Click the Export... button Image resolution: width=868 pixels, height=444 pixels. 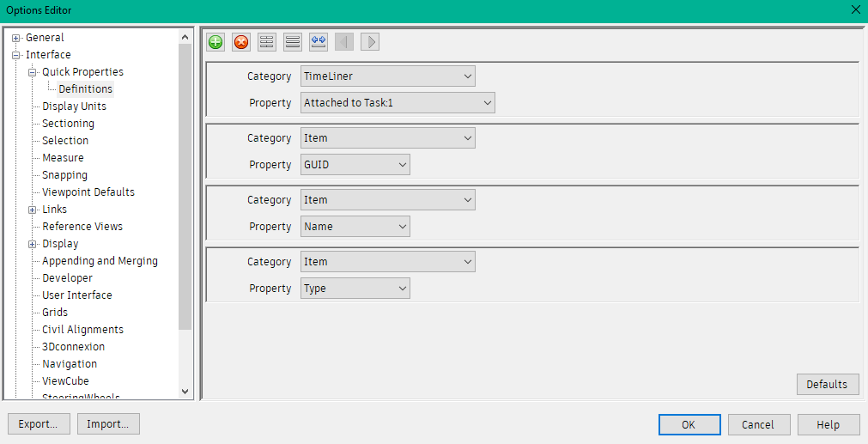39,424
